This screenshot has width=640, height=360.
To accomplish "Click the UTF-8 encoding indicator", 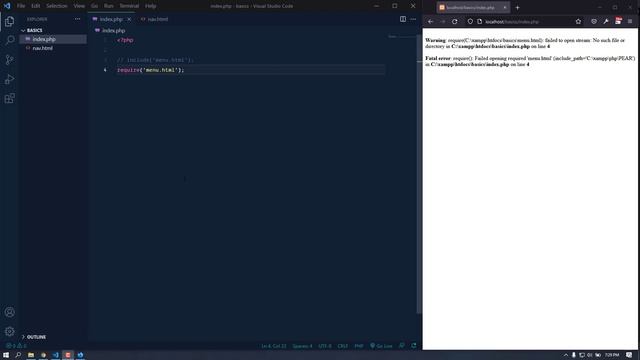I will coord(325,346).
